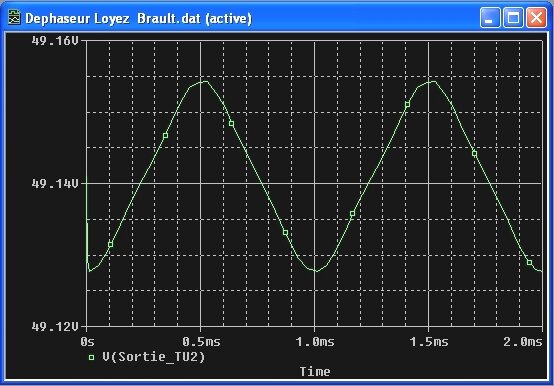554x386 pixels.
Task: Click the 49.14V y-axis label
Action: (x=55, y=184)
